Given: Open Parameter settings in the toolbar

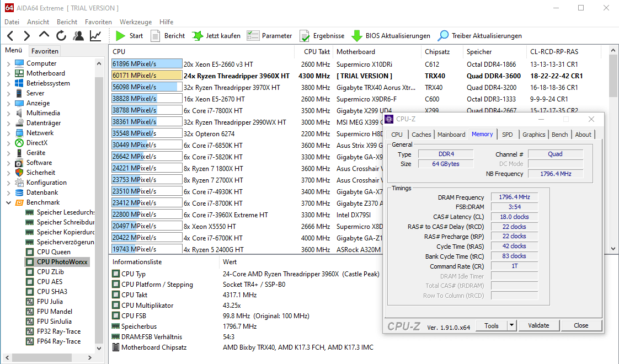Looking at the screenshot, I should click(269, 36).
